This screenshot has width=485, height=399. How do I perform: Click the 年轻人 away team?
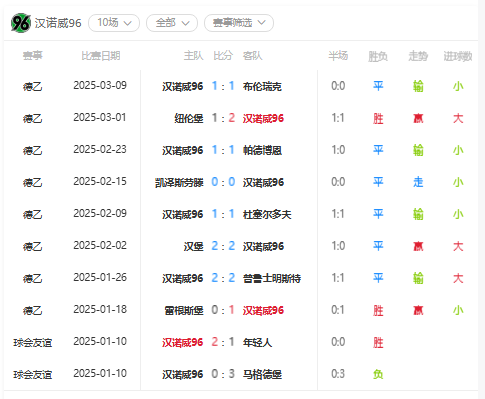tap(257, 342)
